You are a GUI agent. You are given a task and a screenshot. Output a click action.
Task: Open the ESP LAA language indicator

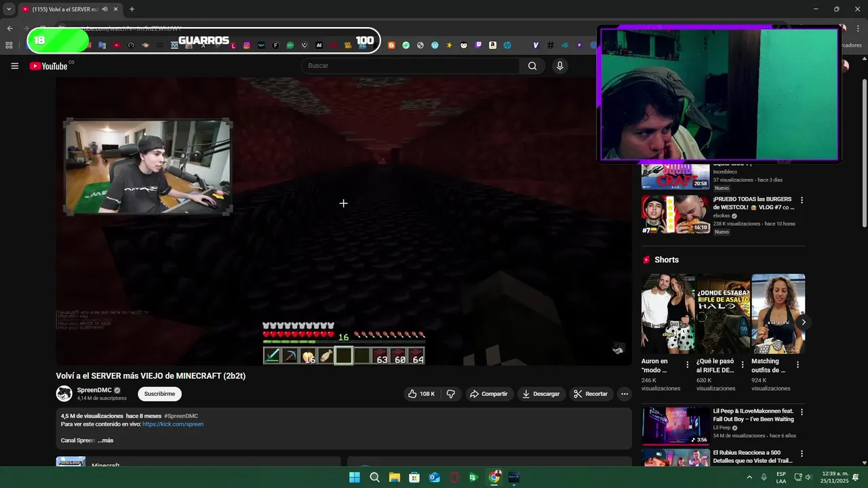[781, 477]
